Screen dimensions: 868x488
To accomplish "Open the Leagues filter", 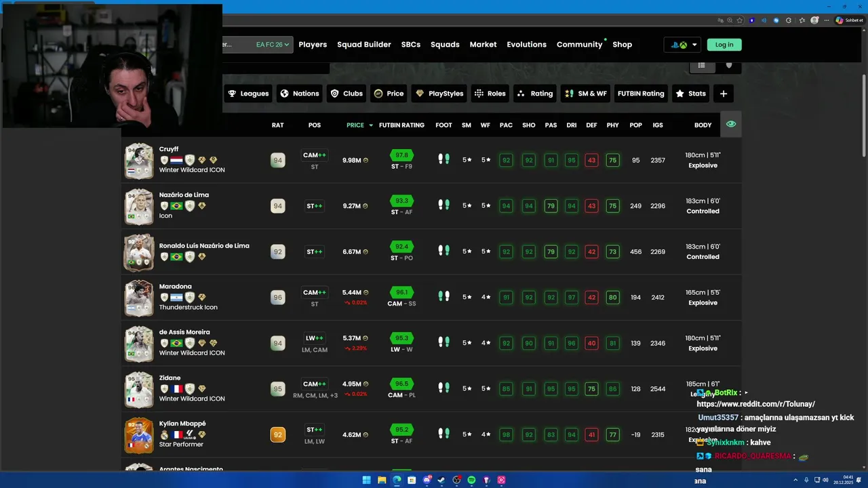I will [x=249, y=94].
